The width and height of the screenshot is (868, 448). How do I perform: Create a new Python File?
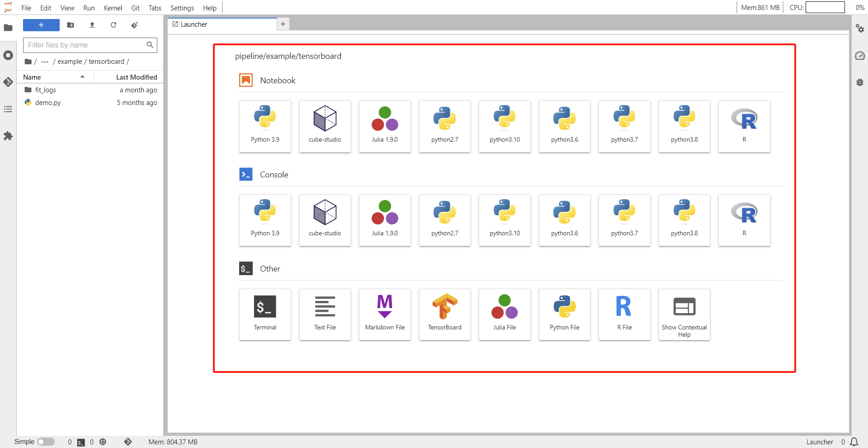point(565,315)
